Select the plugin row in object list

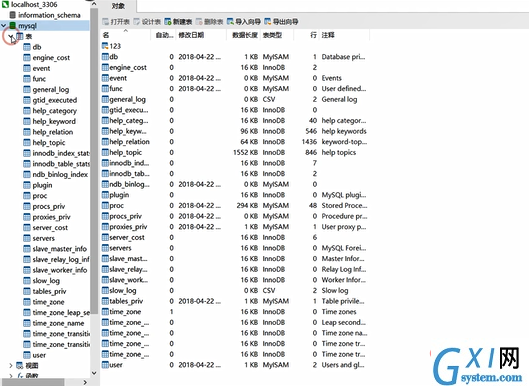[x=235, y=195]
